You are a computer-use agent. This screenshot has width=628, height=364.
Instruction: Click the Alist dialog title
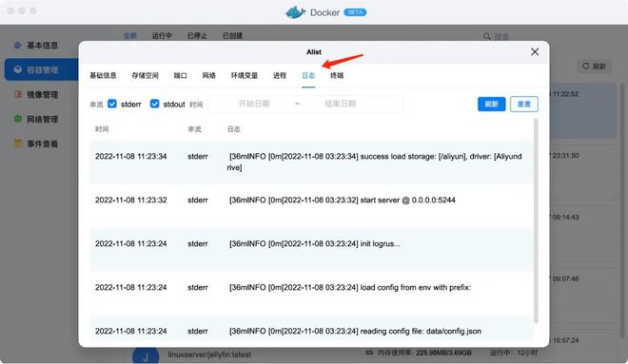pyautogui.click(x=314, y=52)
